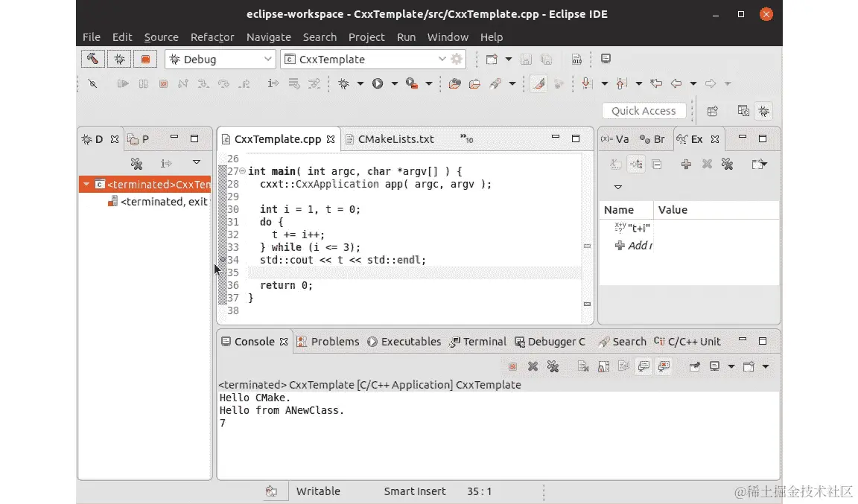Screen dimensions: 858x504
Task: Click Remove All Expressions double-X icon
Action: point(727,164)
